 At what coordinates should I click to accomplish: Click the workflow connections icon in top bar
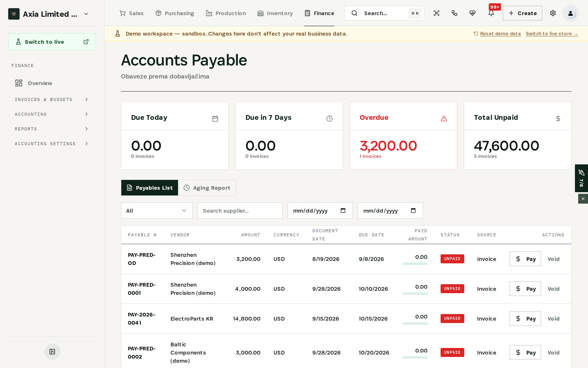point(454,13)
